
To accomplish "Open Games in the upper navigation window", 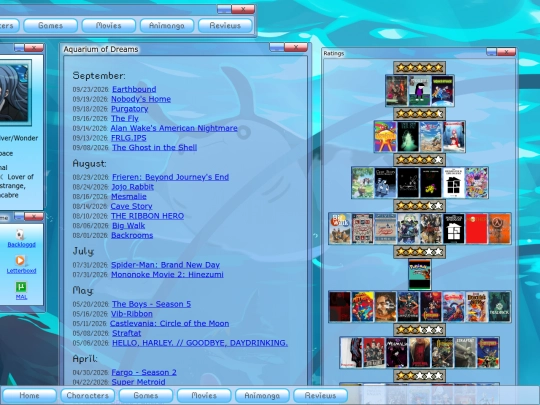I will click(50, 25).
